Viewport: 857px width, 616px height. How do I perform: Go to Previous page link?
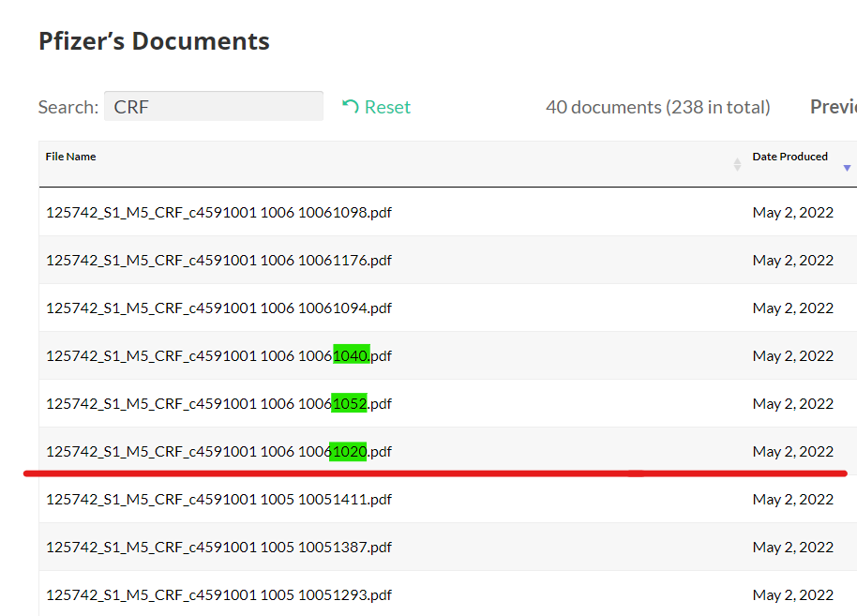[x=834, y=107]
